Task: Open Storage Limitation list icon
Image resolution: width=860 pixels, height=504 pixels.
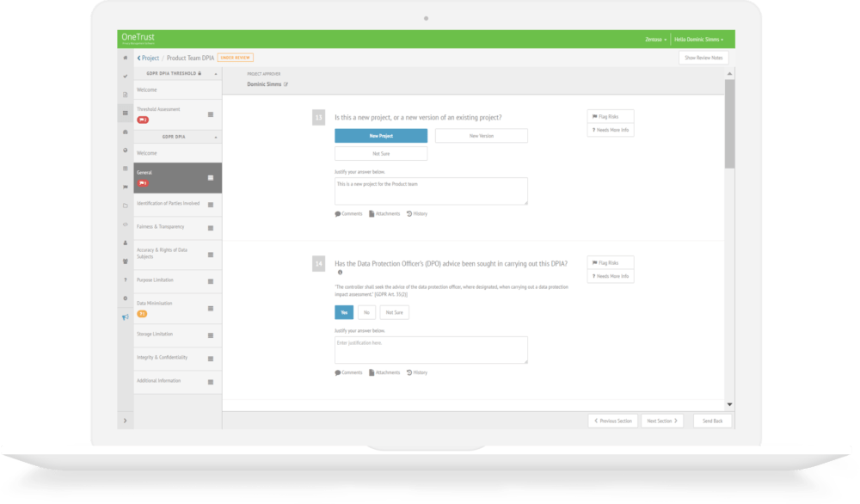Action: pos(211,335)
